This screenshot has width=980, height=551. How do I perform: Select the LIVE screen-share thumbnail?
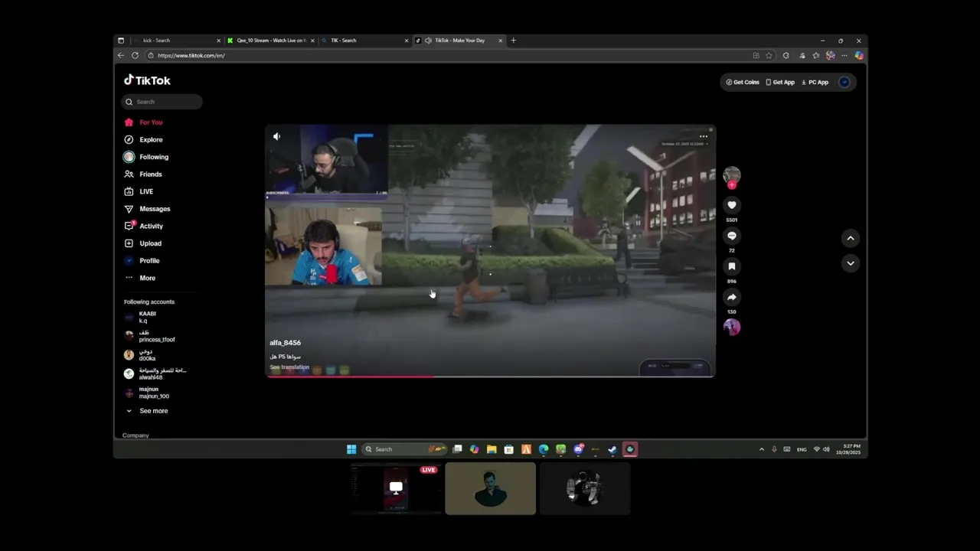(x=396, y=488)
